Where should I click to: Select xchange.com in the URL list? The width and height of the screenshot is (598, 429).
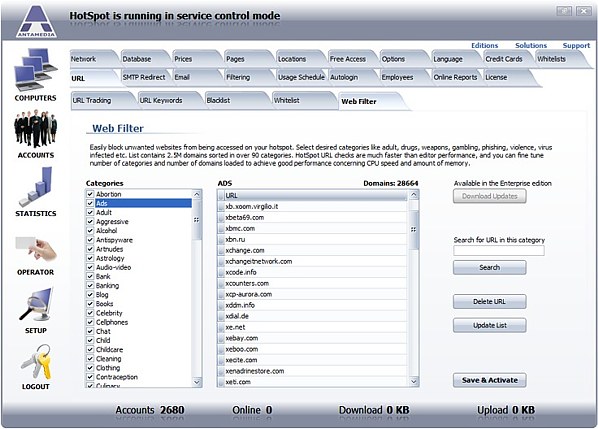click(x=312, y=251)
